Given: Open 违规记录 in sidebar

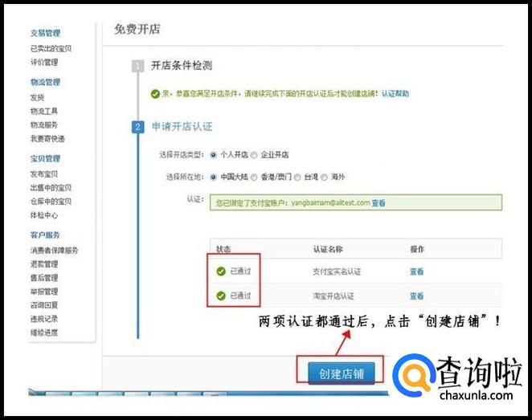Looking at the screenshot, I should pos(44,319).
